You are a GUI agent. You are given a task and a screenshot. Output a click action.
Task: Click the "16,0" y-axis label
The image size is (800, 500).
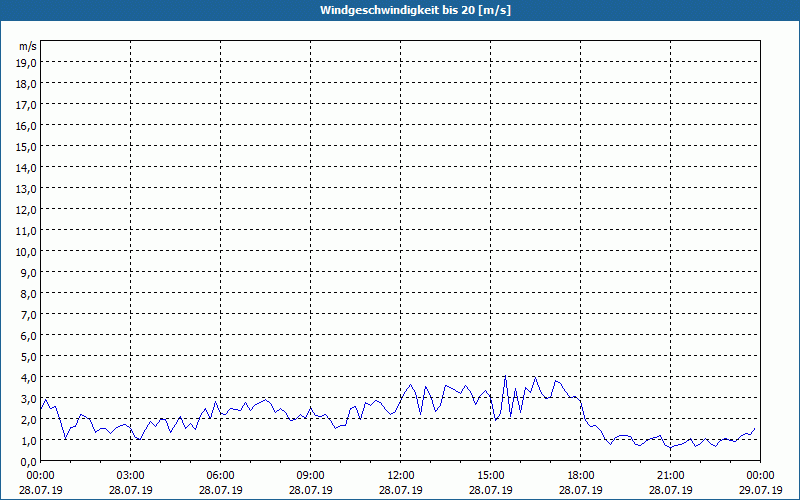(27, 126)
